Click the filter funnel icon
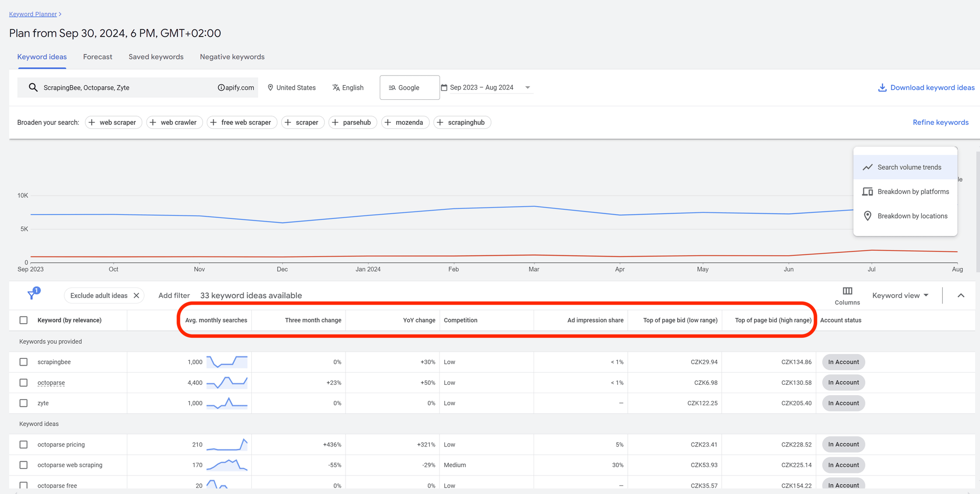 pyautogui.click(x=32, y=295)
